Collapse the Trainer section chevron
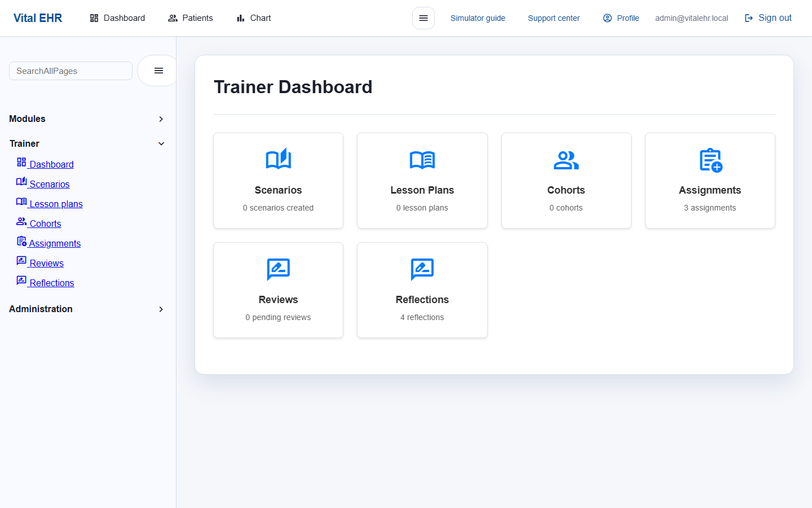This screenshot has height=508, width=812. (x=161, y=144)
